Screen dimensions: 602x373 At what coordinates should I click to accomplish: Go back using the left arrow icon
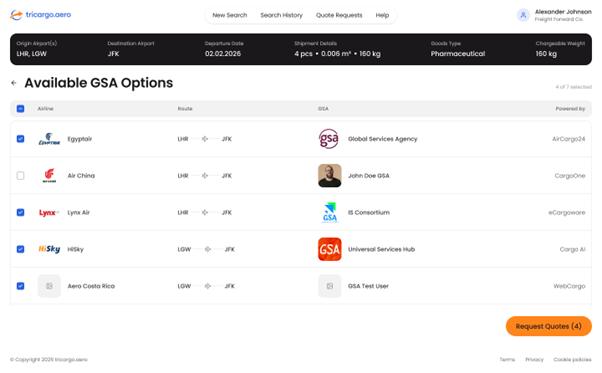click(x=14, y=83)
